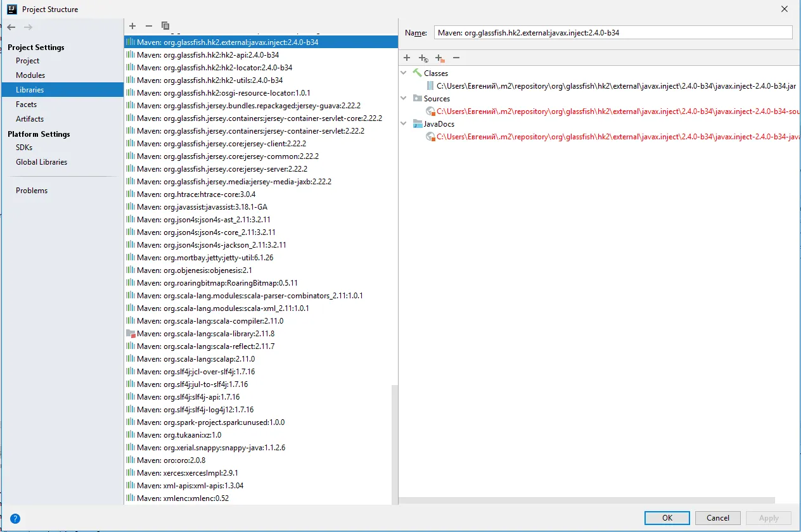Open the Modules settings page
Image resolution: width=801 pixels, height=532 pixels.
[30, 75]
